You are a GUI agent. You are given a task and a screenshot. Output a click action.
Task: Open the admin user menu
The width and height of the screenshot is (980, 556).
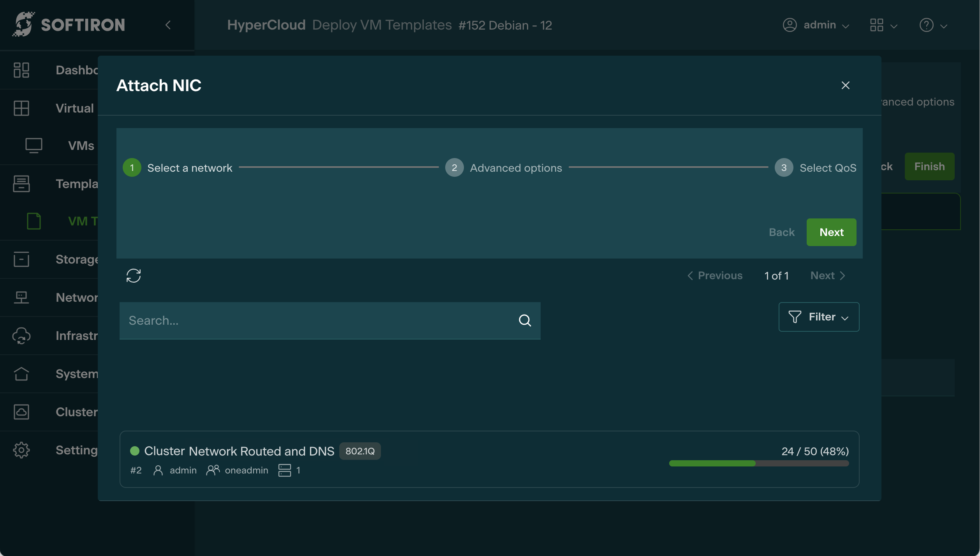[x=816, y=25]
